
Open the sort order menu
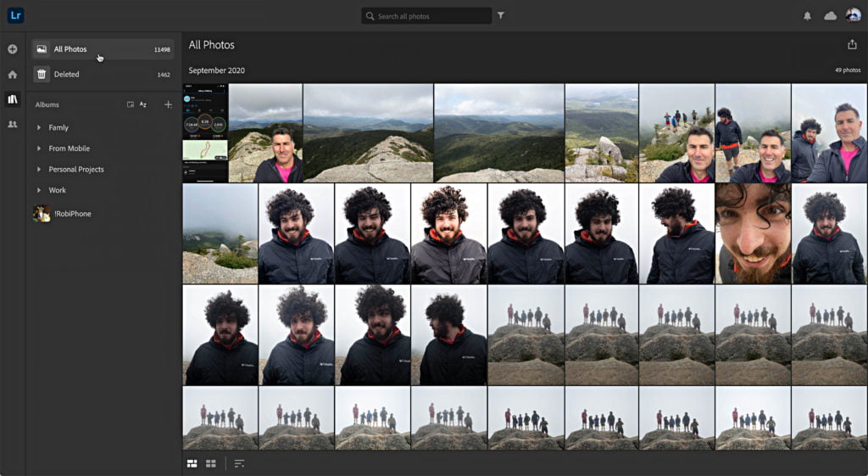point(239,463)
